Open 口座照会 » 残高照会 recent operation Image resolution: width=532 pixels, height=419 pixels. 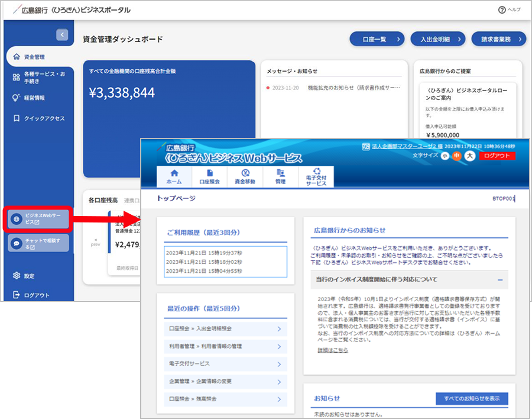(225, 399)
